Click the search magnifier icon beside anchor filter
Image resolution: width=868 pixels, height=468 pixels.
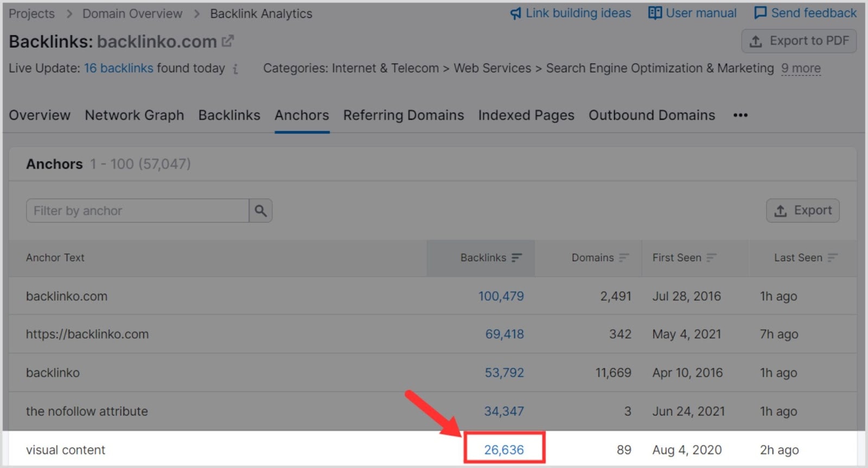tap(260, 211)
